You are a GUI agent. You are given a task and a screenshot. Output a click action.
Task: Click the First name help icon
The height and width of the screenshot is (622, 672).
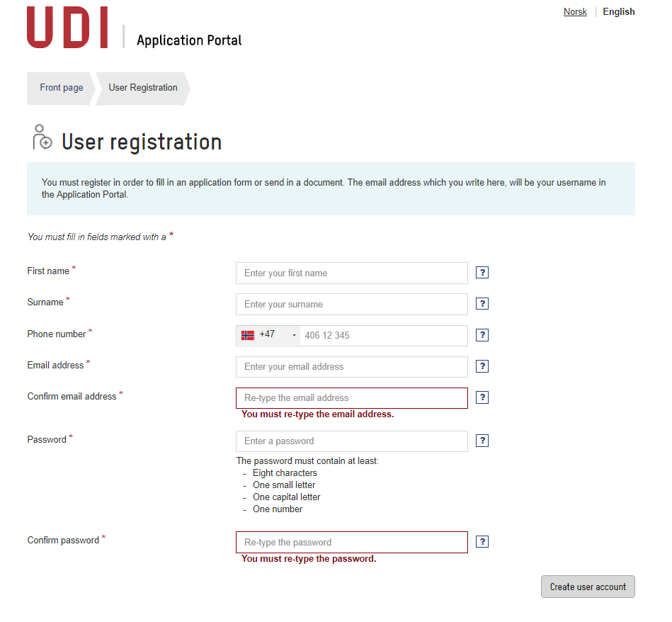[482, 273]
